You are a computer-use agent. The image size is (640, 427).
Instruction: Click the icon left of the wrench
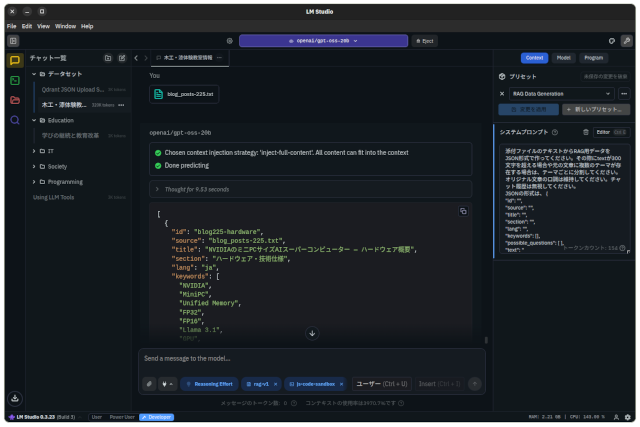pyautogui.click(x=611, y=41)
